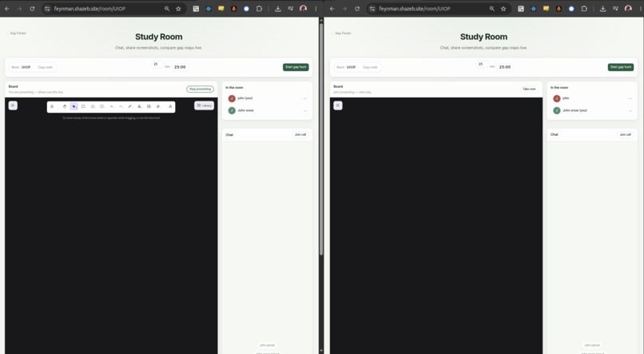Open options dots beside john (you)

point(304,98)
